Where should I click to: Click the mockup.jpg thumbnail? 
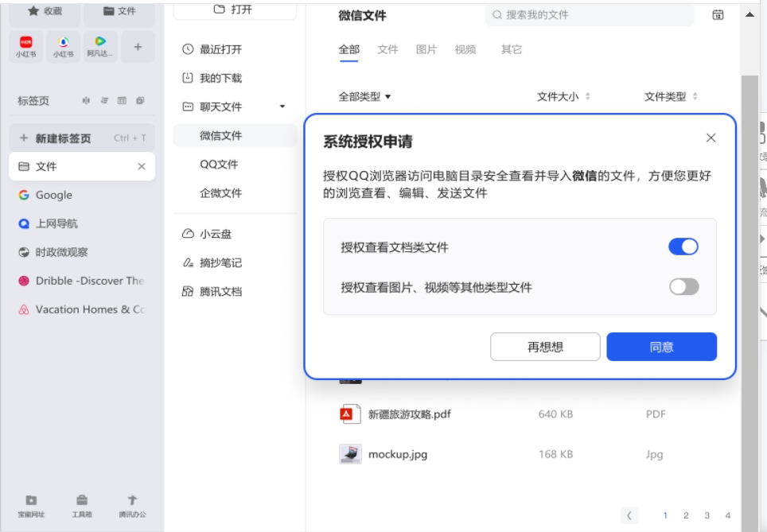[350, 454]
